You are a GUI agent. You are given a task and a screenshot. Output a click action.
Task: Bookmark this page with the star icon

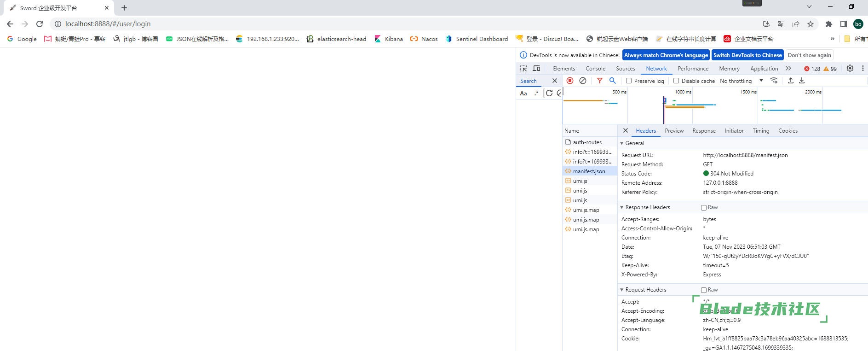(811, 24)
